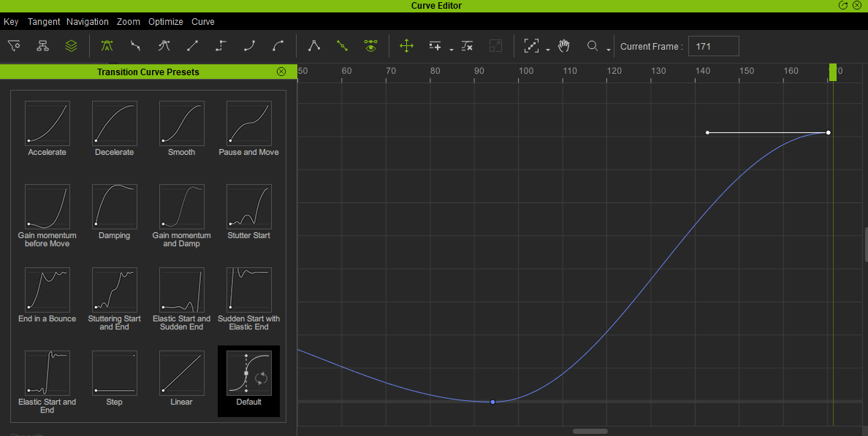Viewport: 868px width, 436px height.
Task: Select the linear tangent icon
Action: (192, 46)
